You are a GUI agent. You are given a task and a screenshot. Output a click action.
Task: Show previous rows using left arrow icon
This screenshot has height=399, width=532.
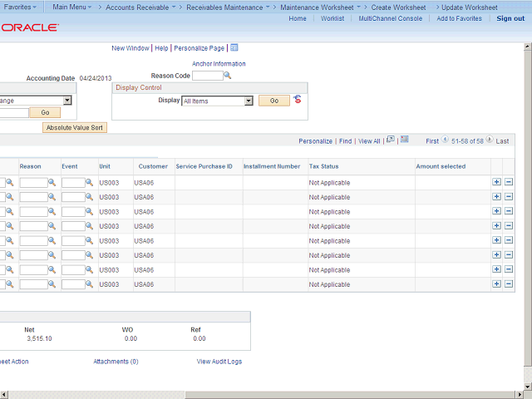[x=445, y=141]
